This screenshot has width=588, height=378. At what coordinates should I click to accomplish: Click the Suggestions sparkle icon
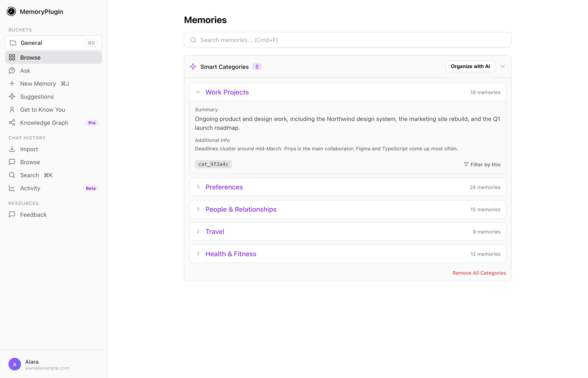click(12, 96)
